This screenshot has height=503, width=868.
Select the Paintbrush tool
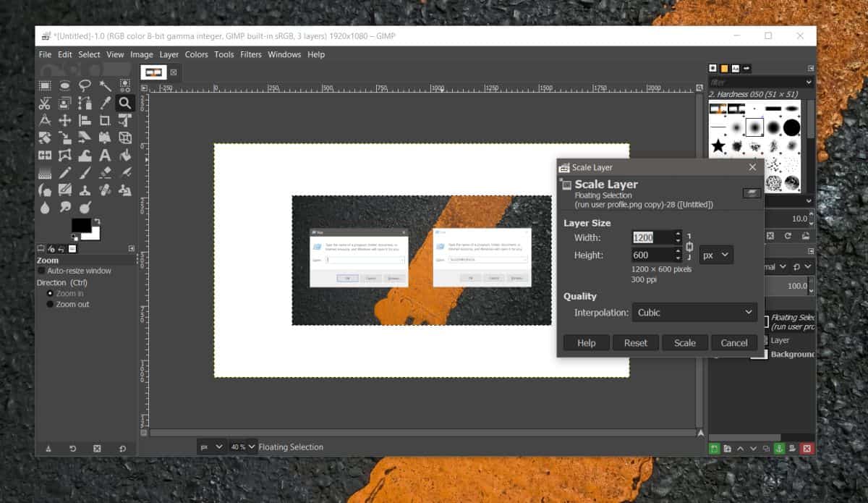click(x=85, y=172)
